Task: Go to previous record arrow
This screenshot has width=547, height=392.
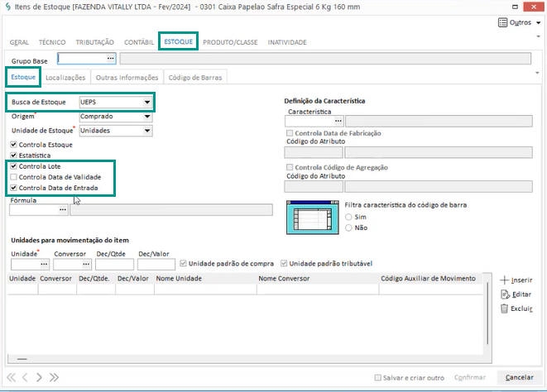Action: [25, 377]
